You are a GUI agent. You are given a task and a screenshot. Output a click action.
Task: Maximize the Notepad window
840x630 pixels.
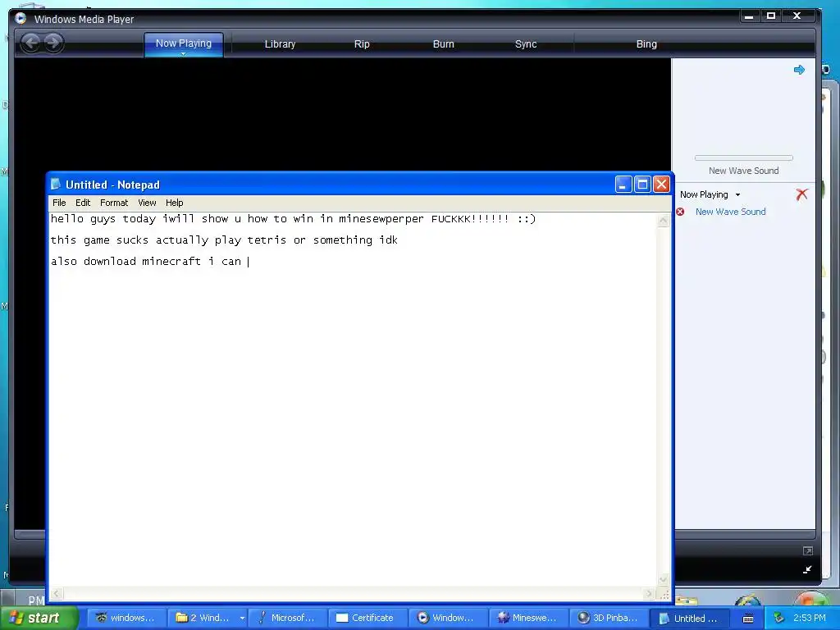[x=642, y=185]
